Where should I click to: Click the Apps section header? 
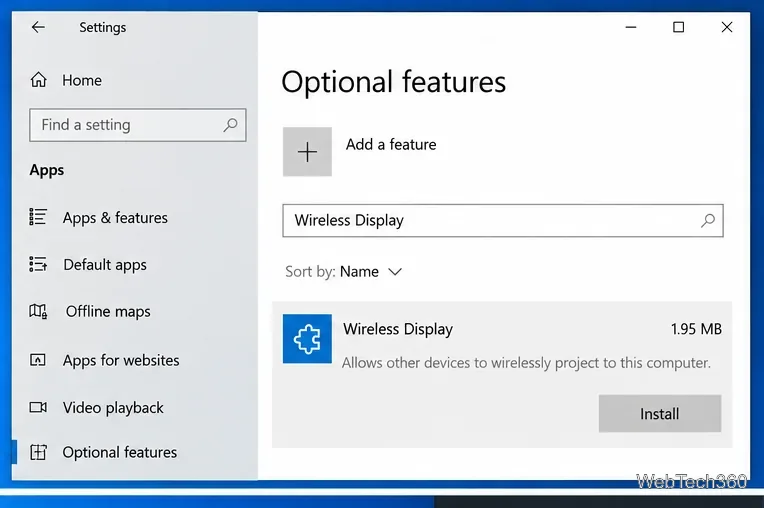[47, 170]
